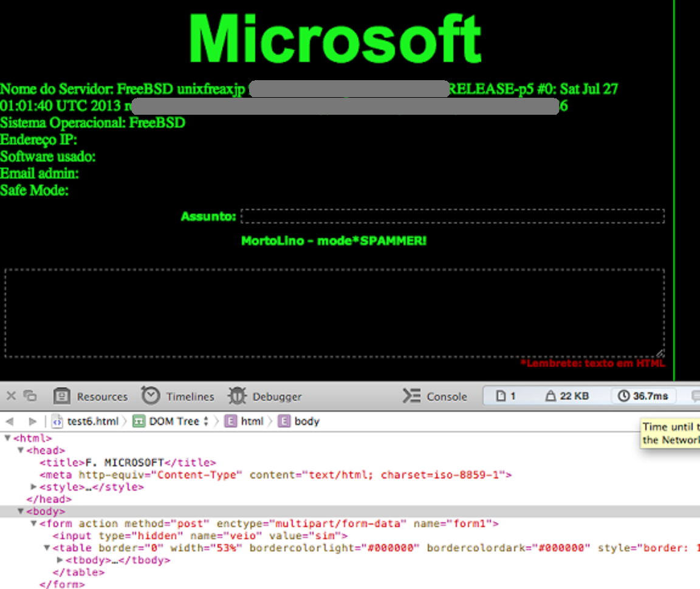
Task: Select the meta Content-Type line
Action: point(275,474)
